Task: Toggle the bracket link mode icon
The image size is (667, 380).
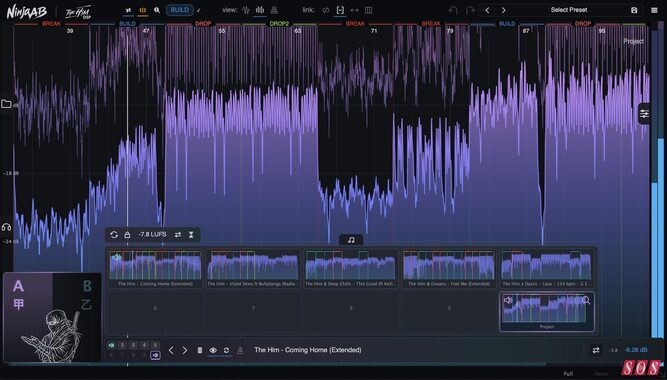Action: pos(340,10)
